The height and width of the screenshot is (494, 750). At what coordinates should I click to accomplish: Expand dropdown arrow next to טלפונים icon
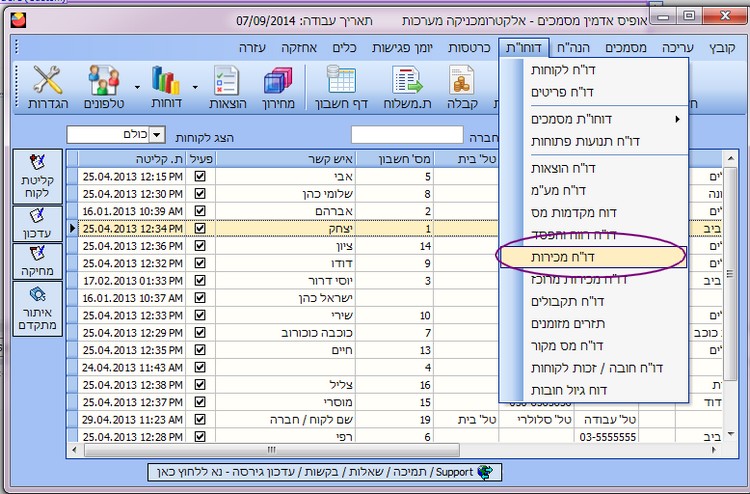(137, 88)
